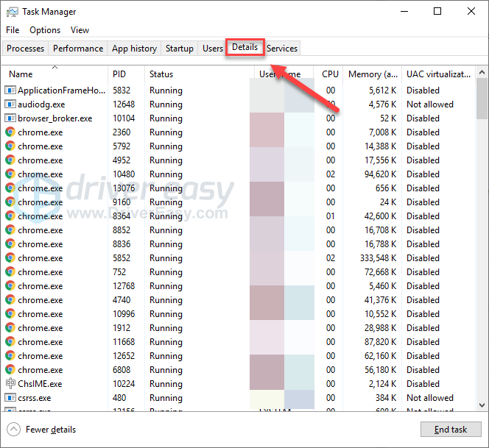Sort by PID column header
The width and height of the screenshot is (489, 448).
[x=127, y=74]
